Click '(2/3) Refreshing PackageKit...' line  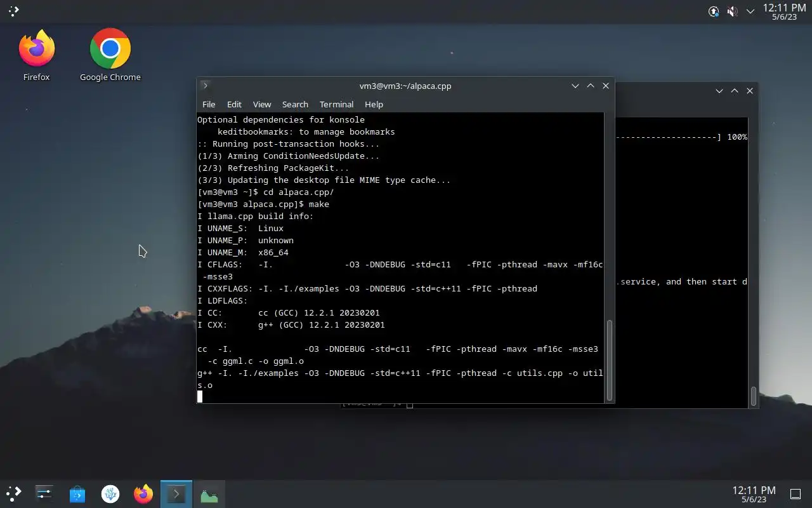click(x=273, y=168)
